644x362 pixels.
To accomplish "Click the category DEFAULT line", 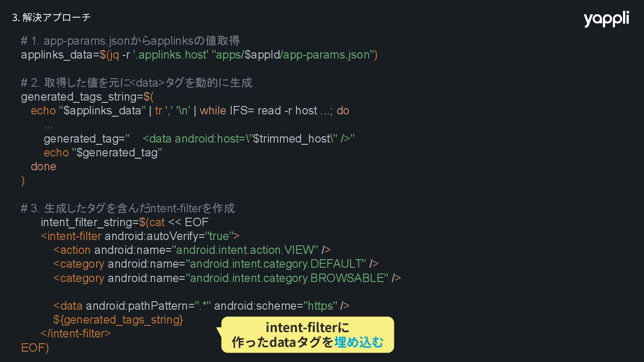I will click(x=216, y=264).
